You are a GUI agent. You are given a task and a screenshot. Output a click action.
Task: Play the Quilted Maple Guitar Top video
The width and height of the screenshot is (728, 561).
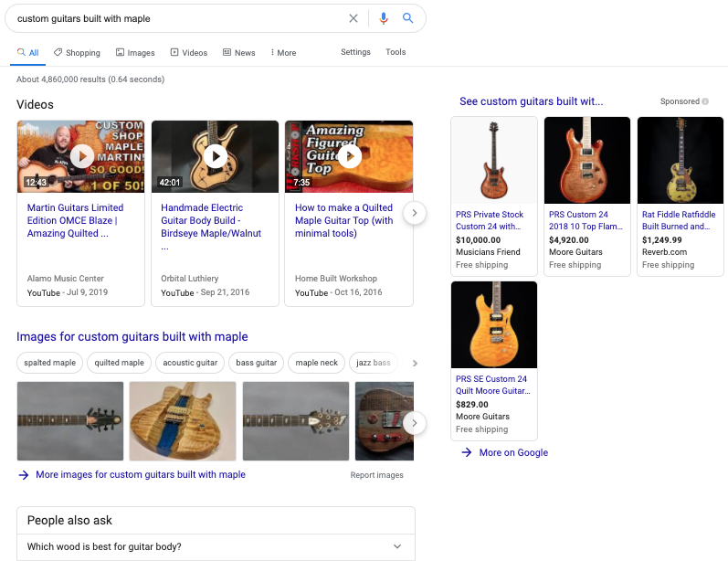[x=349, y=156]
